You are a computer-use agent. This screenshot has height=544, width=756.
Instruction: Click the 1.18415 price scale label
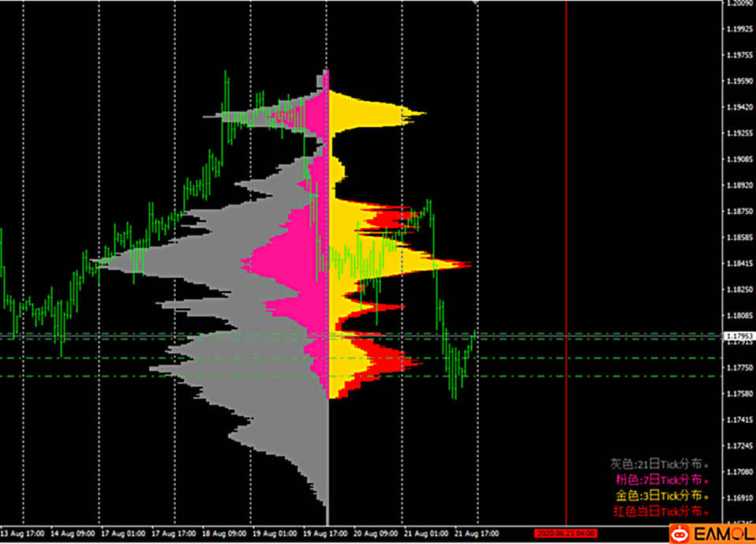740,264
